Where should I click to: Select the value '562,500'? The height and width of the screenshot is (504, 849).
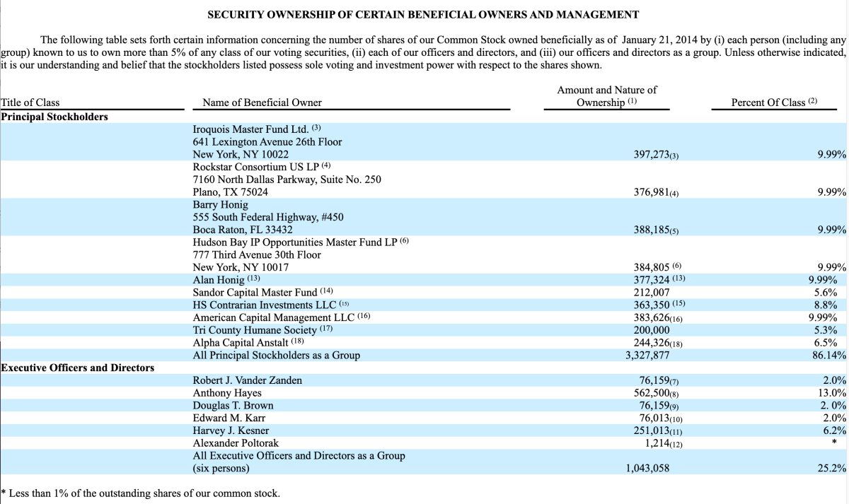click(x=652, y=393)
